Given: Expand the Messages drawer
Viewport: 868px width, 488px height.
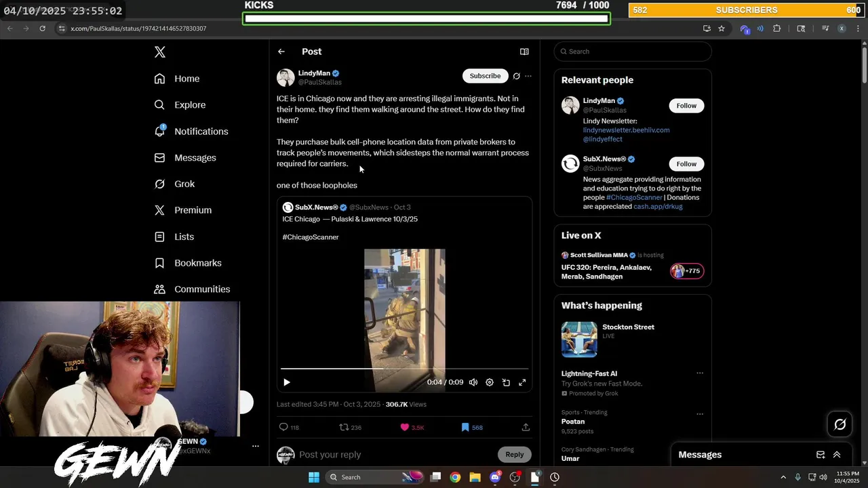Looking at the screenshot, I should 837,455.
